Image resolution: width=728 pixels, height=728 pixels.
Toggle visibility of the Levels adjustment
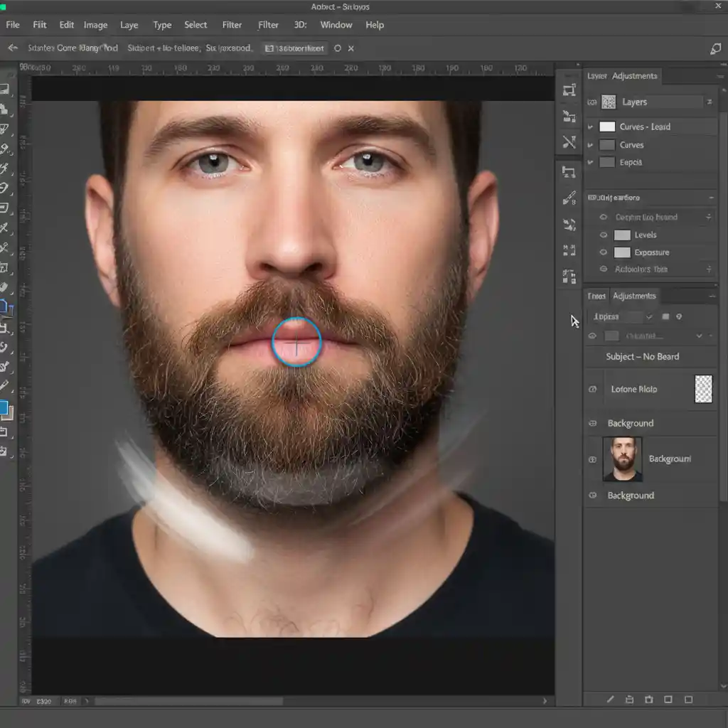(604, 235)
